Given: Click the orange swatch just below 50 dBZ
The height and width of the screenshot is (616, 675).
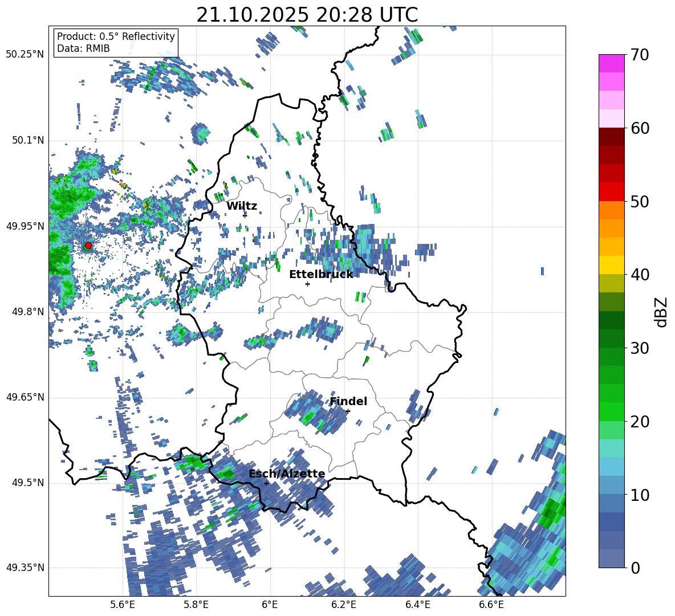Looking at the screenshot, I should 611,210.
